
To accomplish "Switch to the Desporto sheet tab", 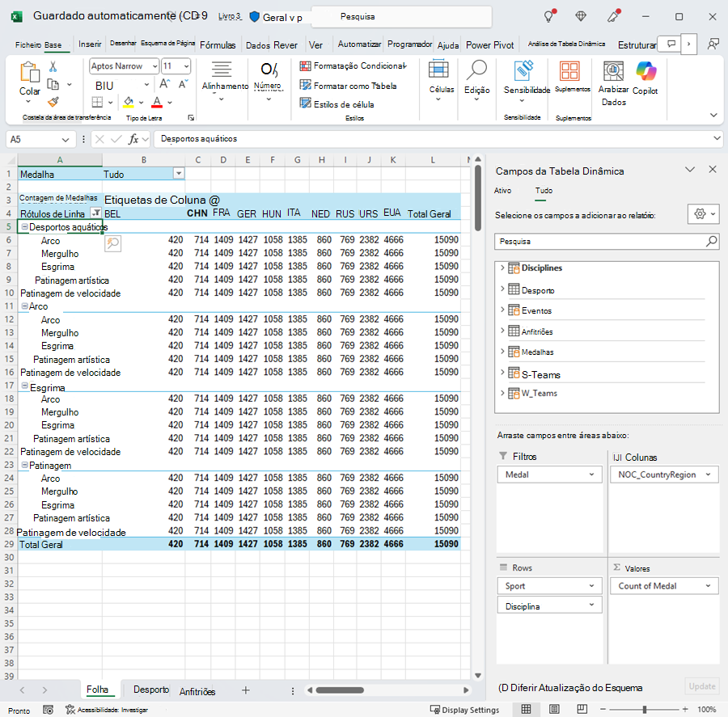I will tap(151, 690).
